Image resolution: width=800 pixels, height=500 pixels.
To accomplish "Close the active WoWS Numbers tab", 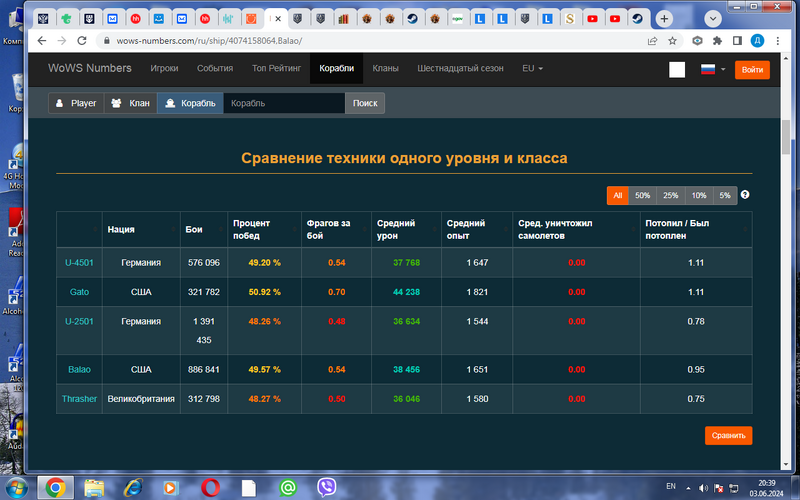I will click(x=278, y=19).
